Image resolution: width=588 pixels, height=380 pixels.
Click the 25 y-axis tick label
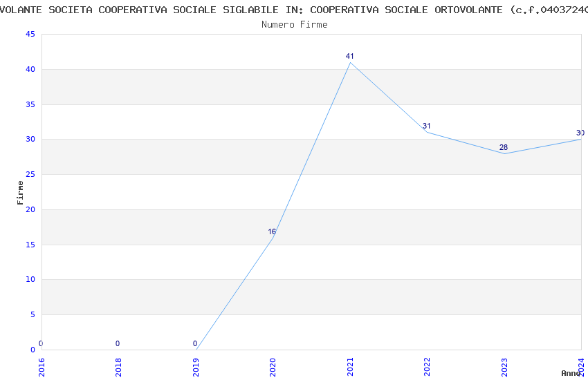coord(30,175)
